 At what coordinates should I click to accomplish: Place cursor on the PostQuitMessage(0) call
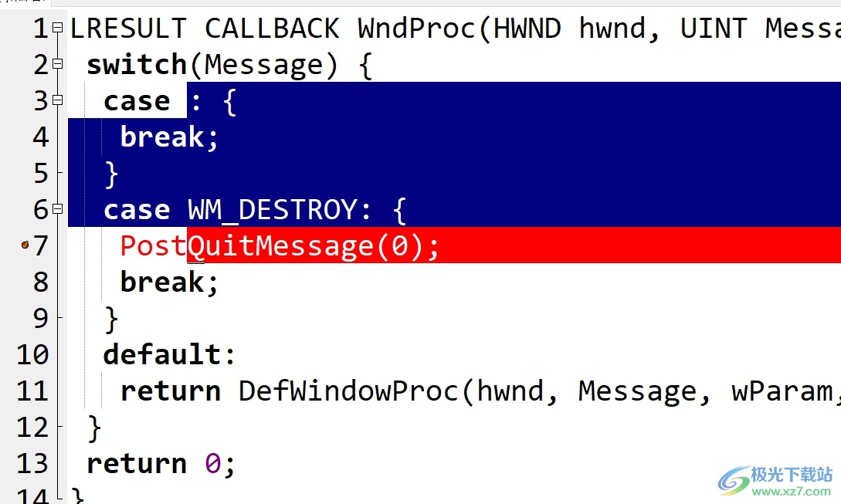coord(280,246)
